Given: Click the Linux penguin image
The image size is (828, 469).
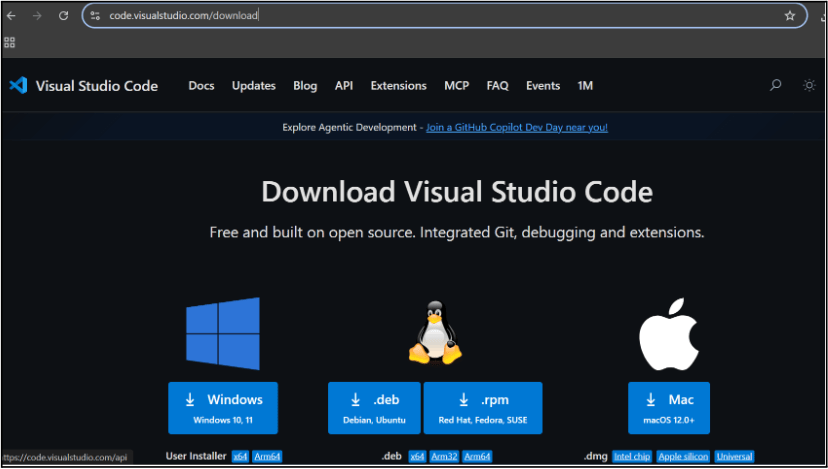Looking at the screenshot, I should pos(435,332).
